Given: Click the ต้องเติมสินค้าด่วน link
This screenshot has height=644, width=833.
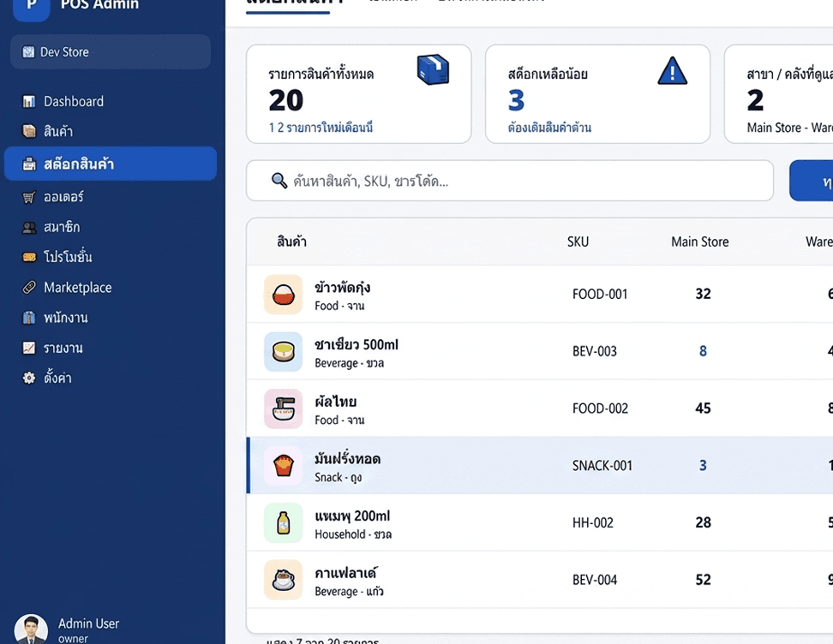Looking at the screenshot, I should point(549,128).
